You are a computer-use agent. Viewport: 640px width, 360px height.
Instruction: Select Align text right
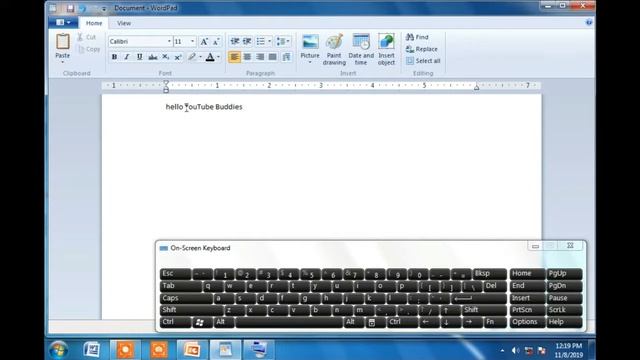pos(260,57)
